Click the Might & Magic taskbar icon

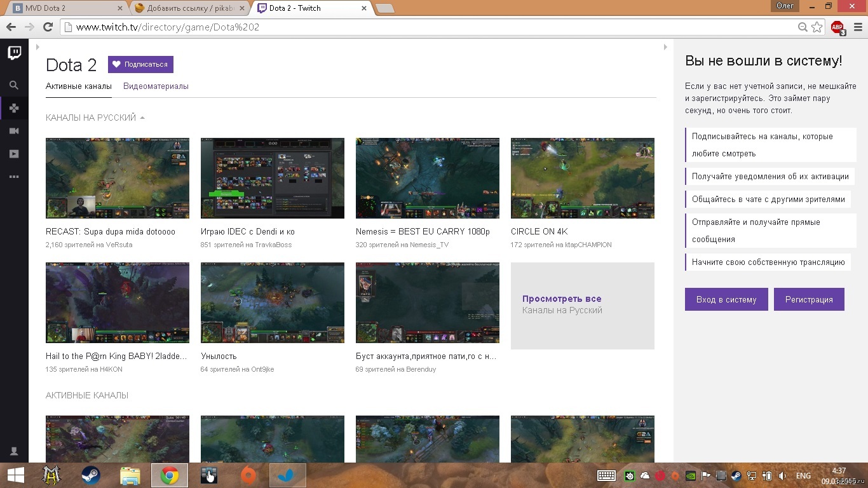tap(51, 475)
